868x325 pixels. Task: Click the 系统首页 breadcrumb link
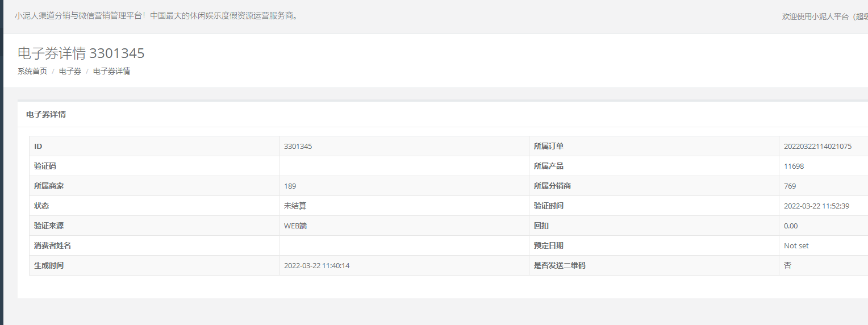point(32,72)
